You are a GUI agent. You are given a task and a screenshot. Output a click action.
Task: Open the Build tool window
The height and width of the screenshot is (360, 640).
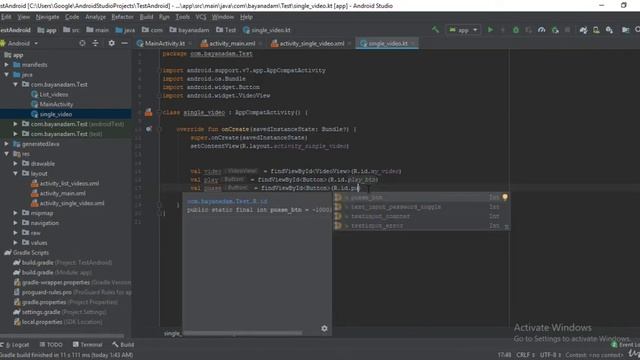[123, 344]
